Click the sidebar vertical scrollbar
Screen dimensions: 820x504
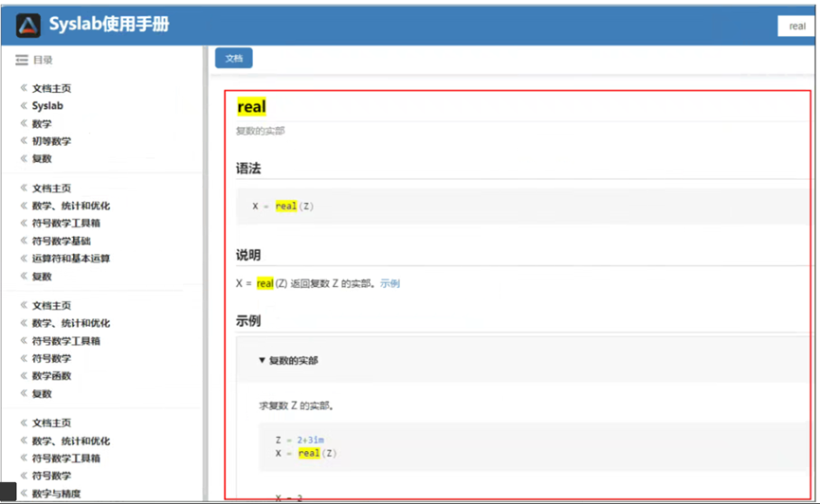(x=206, y=272)
